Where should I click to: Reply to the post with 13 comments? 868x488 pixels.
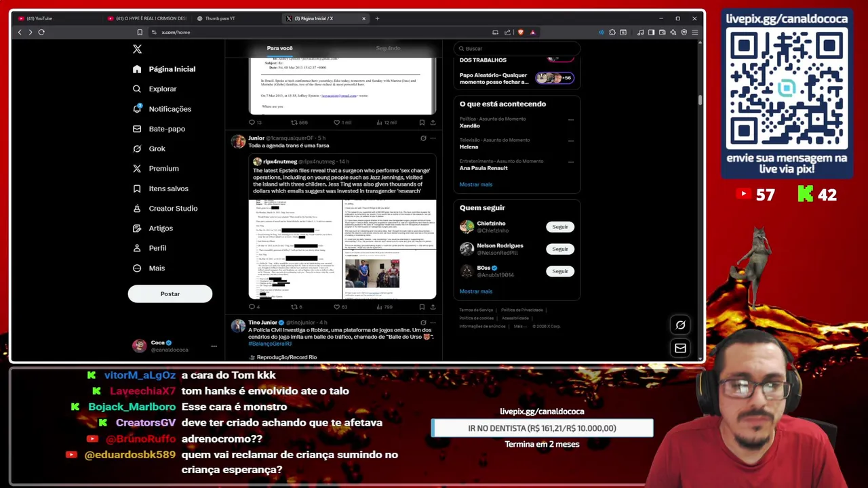pyautogui.click(x=255, y=123)
